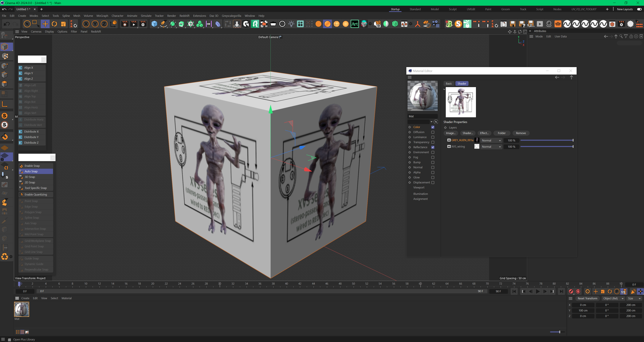
Task: Open Material Manager hamburger menu
Action: click(x=17, y=298)
